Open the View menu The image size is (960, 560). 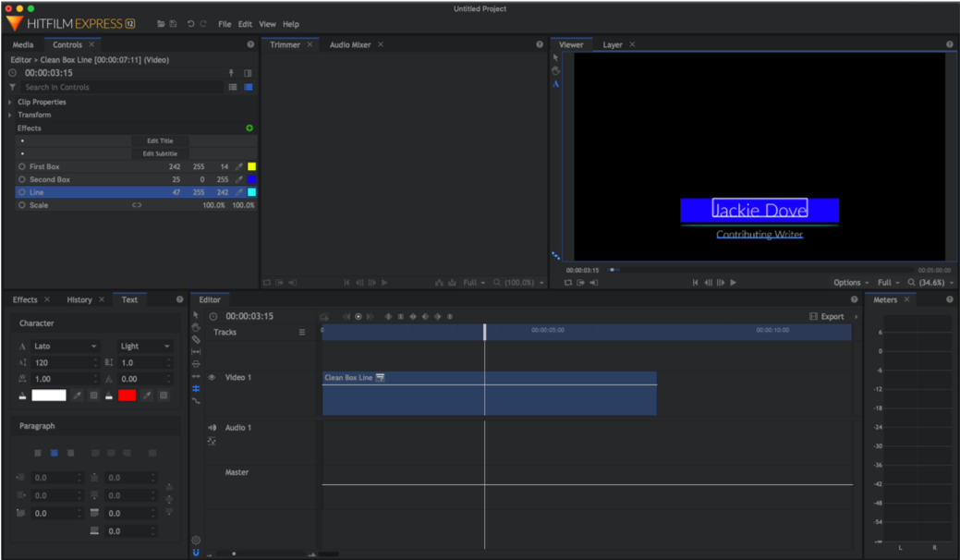click(267, 24)
